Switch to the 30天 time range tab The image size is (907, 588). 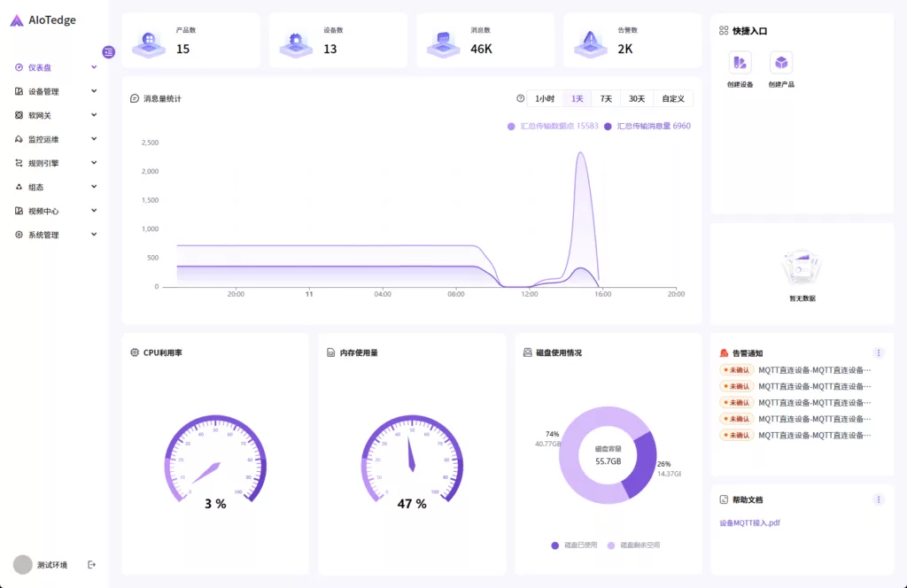[x=637, y=98]
